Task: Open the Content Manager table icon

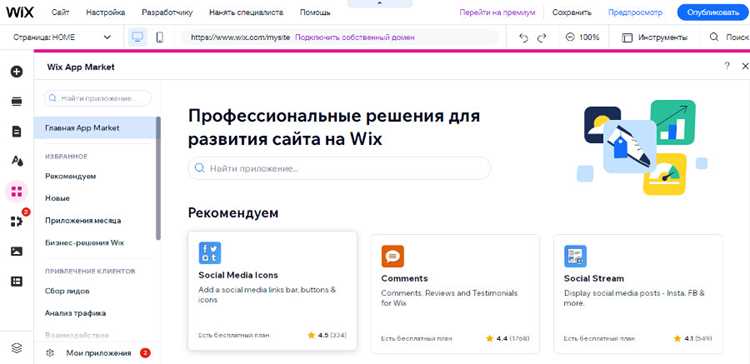Action: pos(17,282)
